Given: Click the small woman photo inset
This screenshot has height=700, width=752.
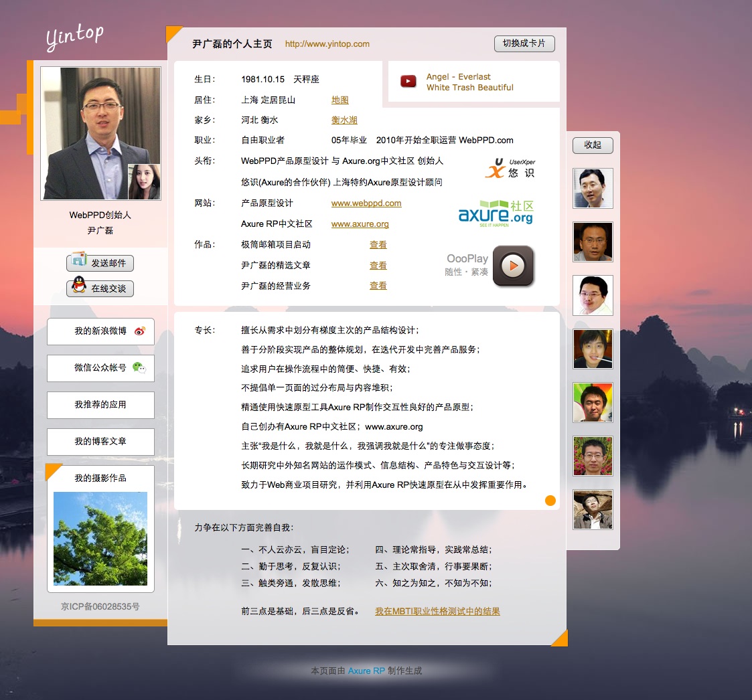Looking at the screenshot, I should click(x=144, y=182).
